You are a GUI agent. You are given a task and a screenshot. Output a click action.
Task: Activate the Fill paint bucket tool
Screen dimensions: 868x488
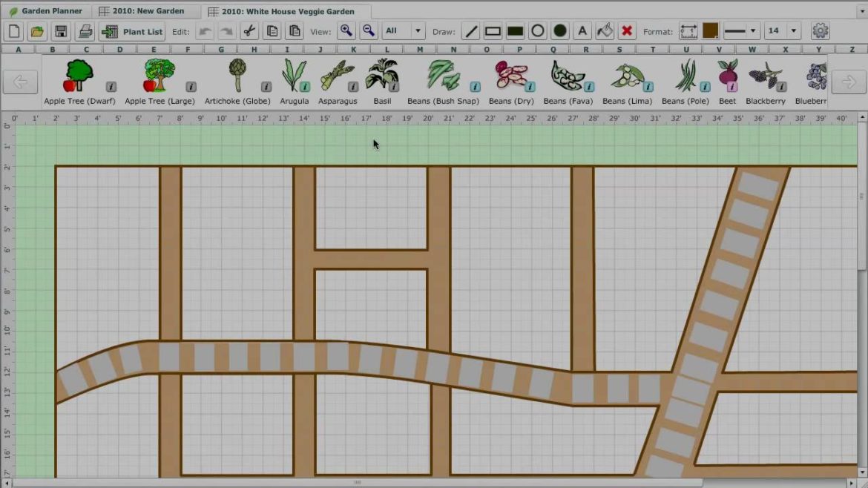[605, 30]
